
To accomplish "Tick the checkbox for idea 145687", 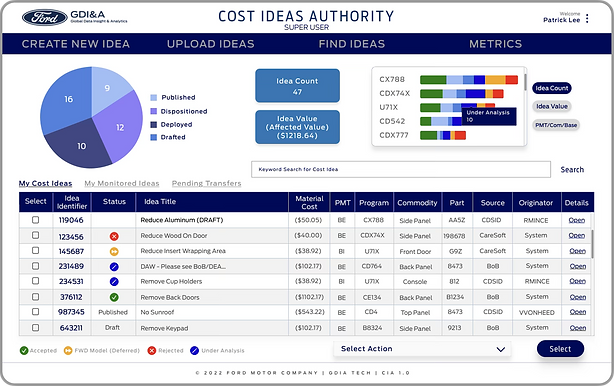I will (36, 250).
